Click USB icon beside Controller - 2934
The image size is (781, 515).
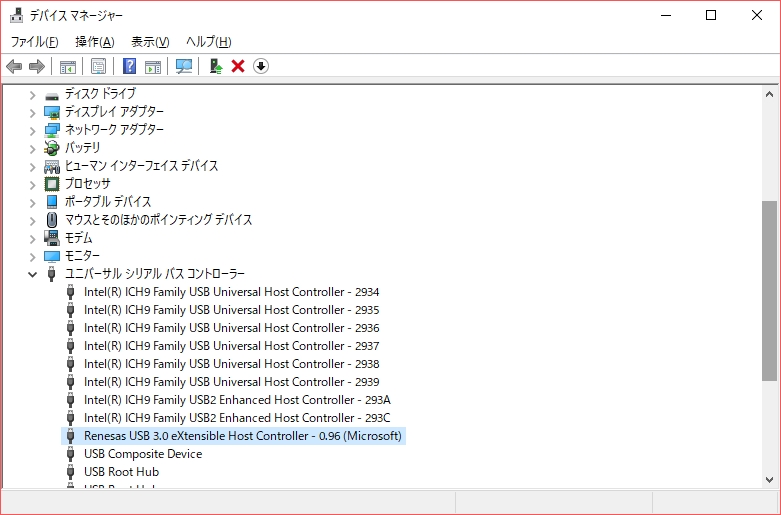coord(70,292)
